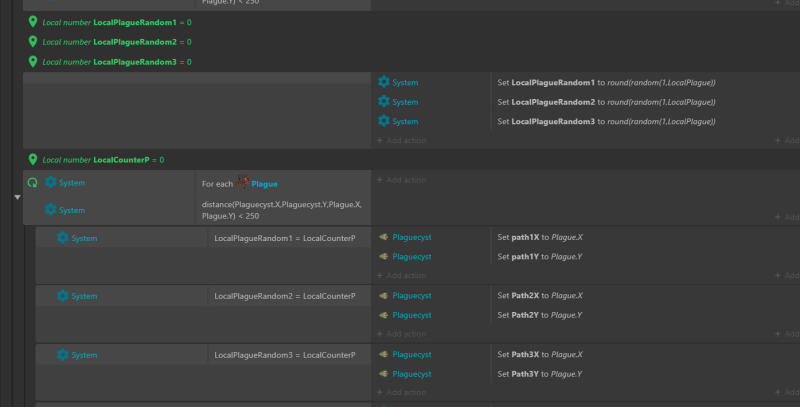This screenshot has width=800, height=407.
Task: Click Plaguecyst label beside Set Path3Y
Action: point(412,374)
